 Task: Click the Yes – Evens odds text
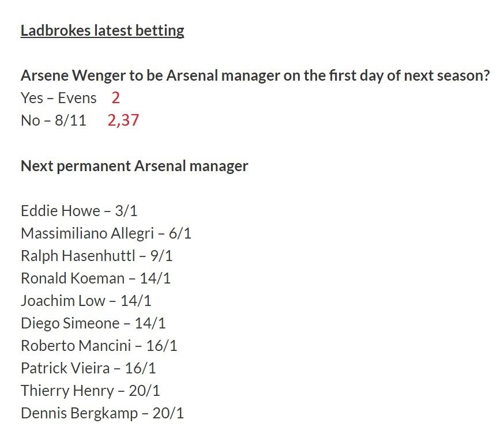pos(58,98)
